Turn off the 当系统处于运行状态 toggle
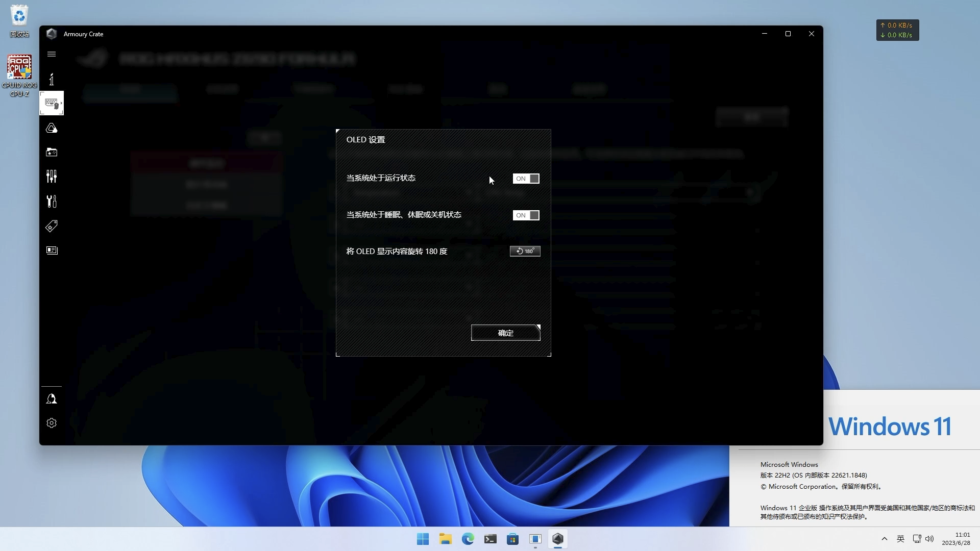This screenshot has height=551, width=980. click(526, 179)
